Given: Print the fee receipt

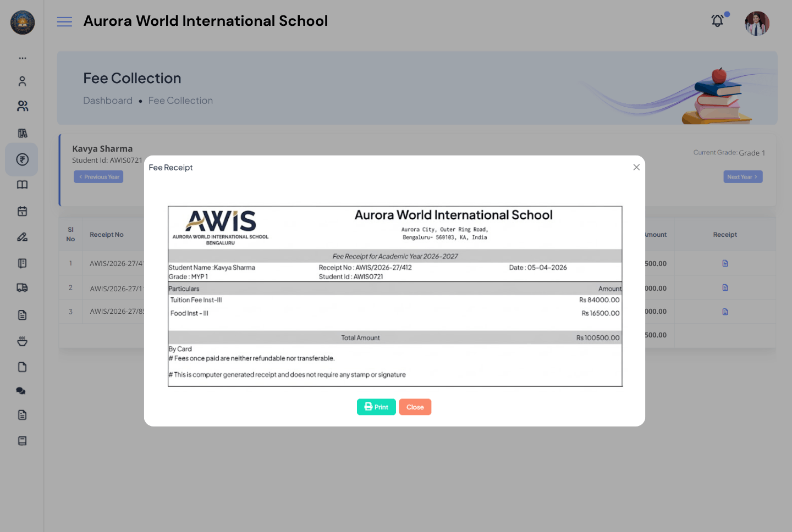Looking at the screenshot, I should [376, 407].
